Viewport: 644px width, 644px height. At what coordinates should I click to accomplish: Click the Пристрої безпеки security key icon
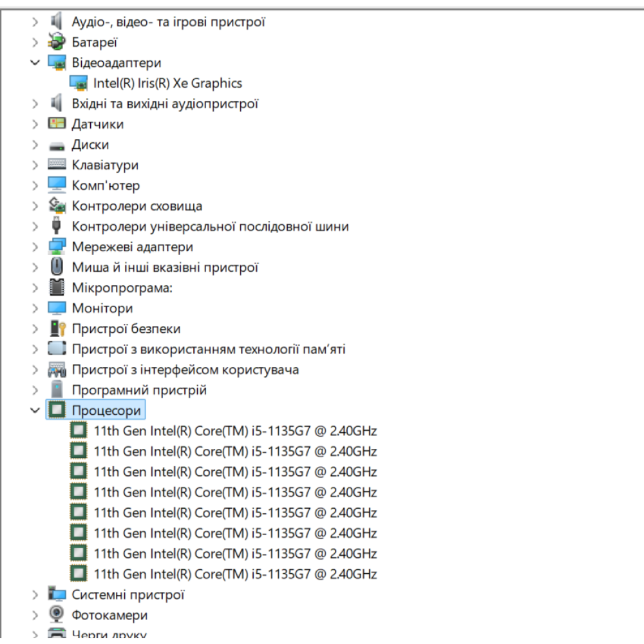click(x=57, y=328)
